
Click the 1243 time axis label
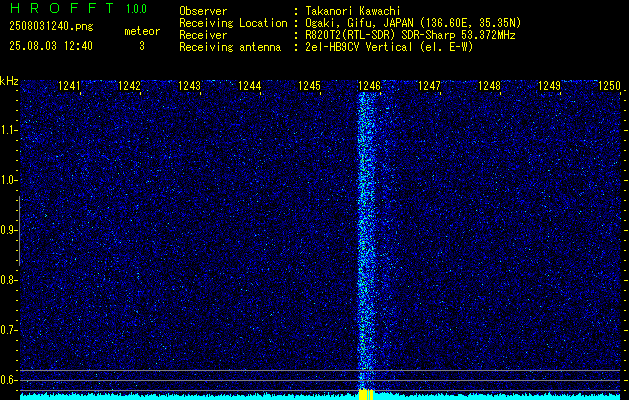click(x=189, y=86)
